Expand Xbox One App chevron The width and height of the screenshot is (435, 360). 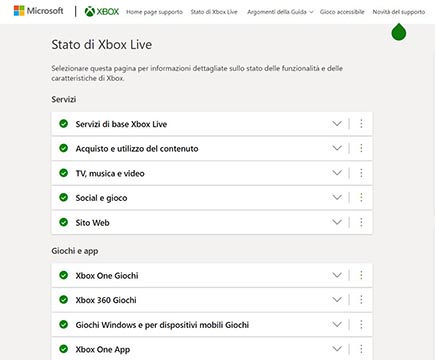337,349
